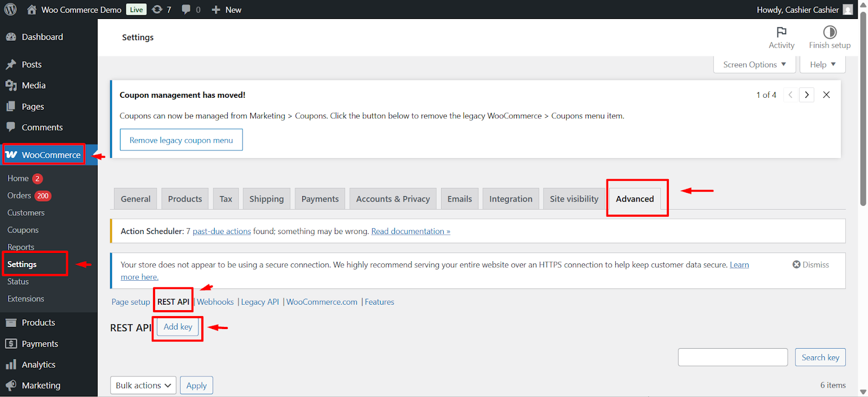The image size is (868, 397).
Task: Open the Read documentation link
Action: 411,231
